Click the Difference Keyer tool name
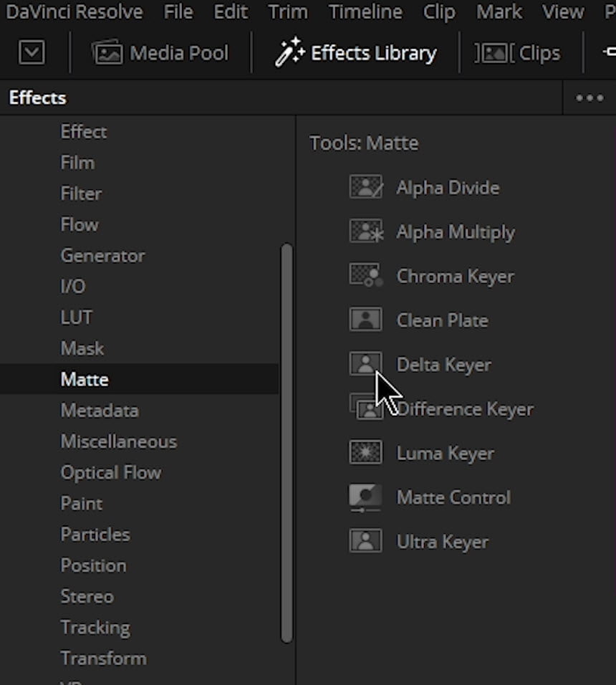Image resolution: width=616 pixels, height=685 pixels. click(x=465, y=409)
